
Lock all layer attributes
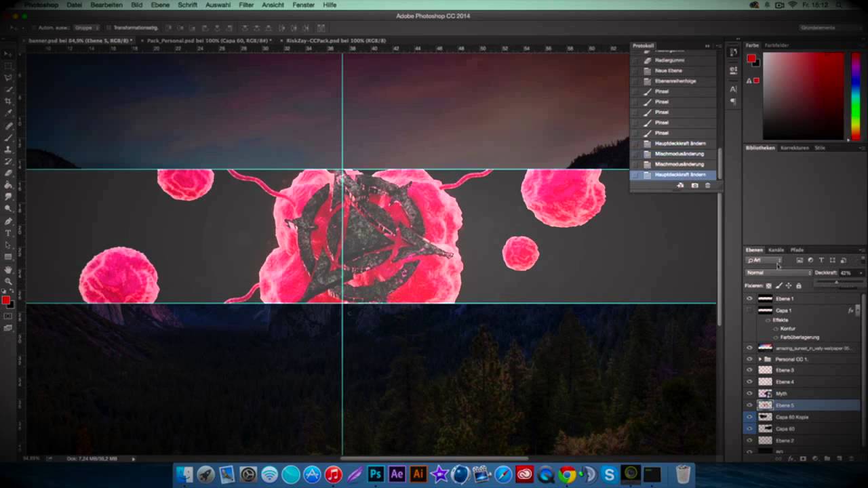tap(798, 285)
